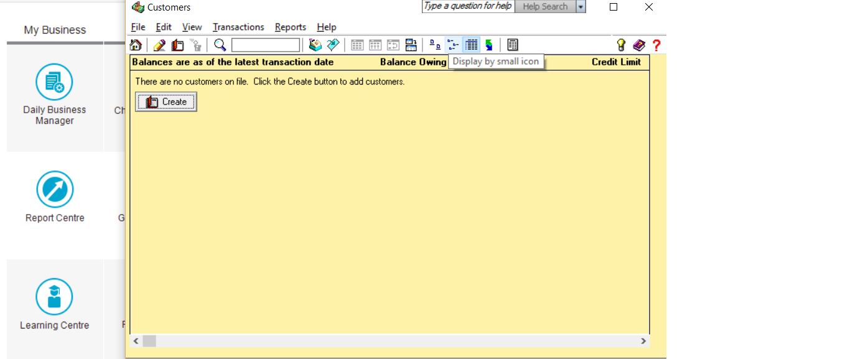
Task: Click the Type a question for help field
Action: point(468,6)
